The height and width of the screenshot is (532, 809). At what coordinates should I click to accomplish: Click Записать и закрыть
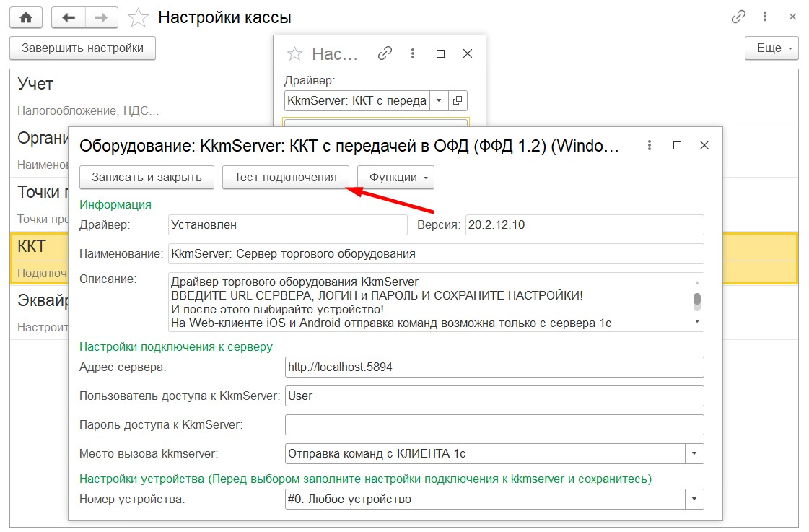pyautogui.click(x=147, y=177)
